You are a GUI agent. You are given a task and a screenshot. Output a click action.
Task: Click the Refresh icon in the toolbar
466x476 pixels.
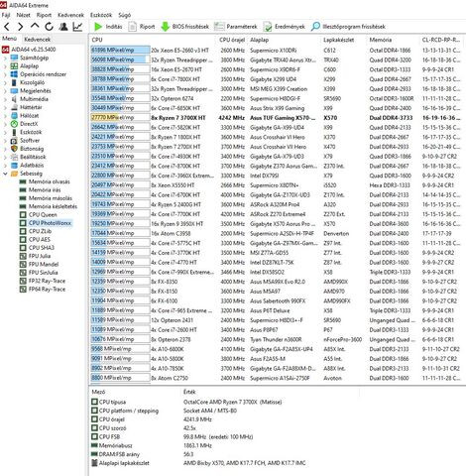(49, 27)
